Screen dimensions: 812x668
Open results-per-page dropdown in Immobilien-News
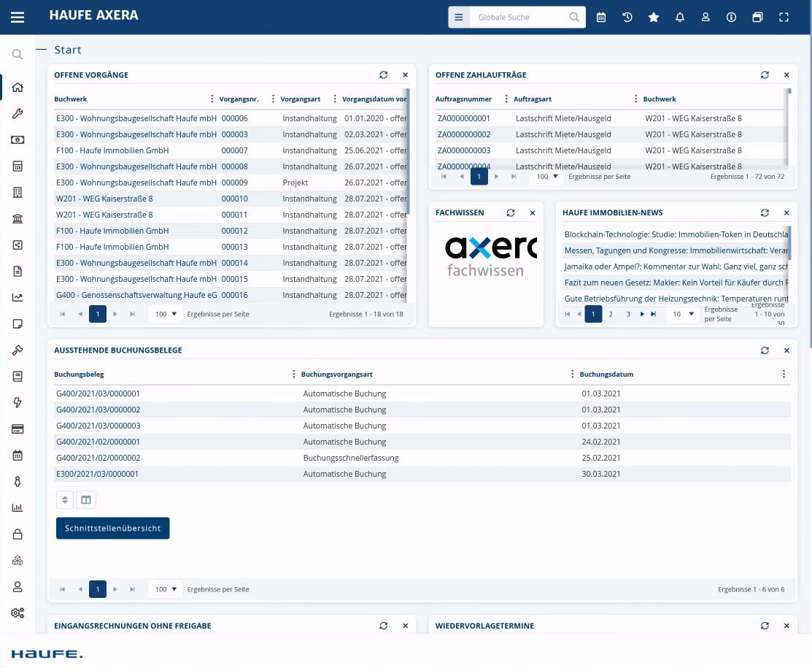tap(681, 314)
